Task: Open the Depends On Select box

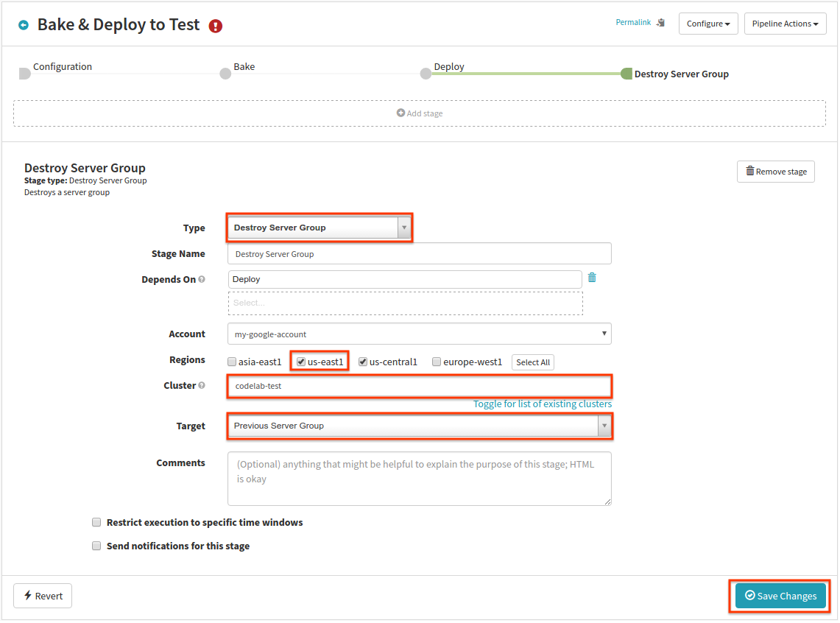Action: click(x=406, y=303)
